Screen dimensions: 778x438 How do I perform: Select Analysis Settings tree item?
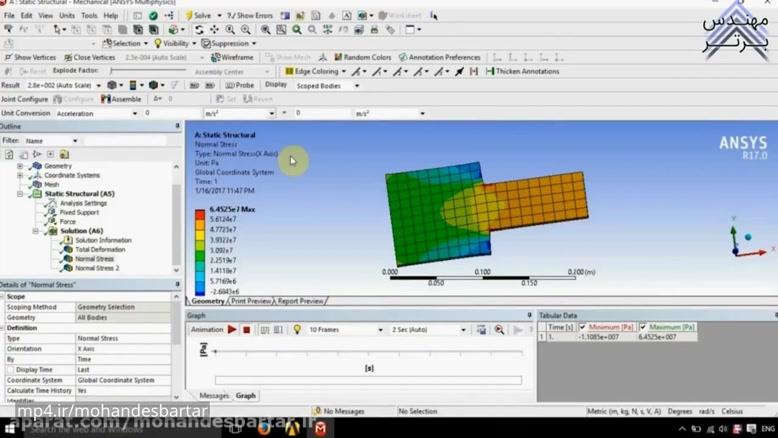pos(83,203)
